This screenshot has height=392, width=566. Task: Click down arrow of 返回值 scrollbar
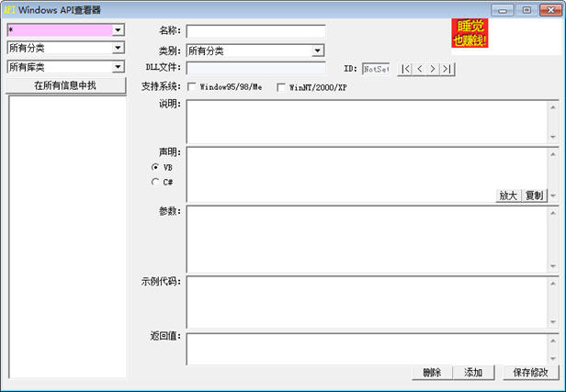(553, 358)
